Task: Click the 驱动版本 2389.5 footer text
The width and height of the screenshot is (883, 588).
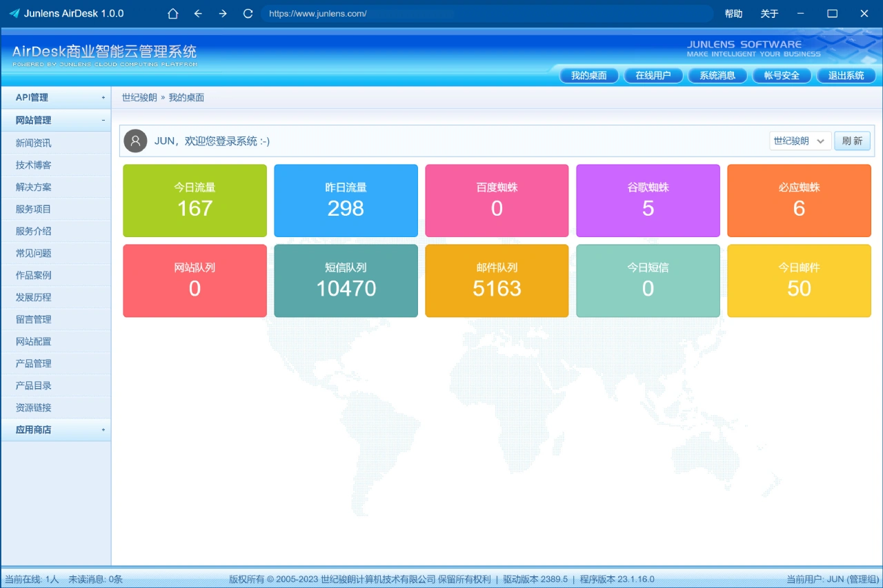Action: pyautogui.click(x=535, y=579)
